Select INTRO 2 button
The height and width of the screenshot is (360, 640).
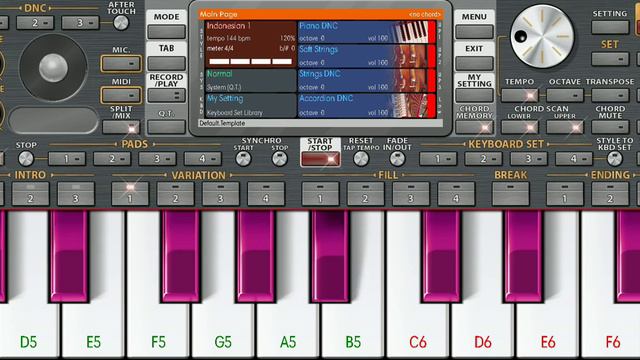[x=31, y=193]
